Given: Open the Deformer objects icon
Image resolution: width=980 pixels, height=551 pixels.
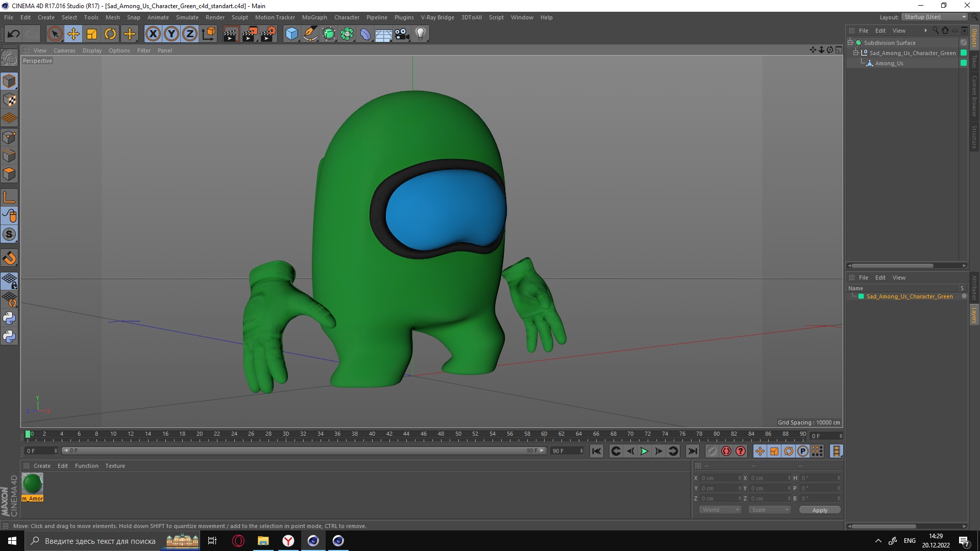Looking at the screenshot, I should pyautogui.click(x=365, y=34).
